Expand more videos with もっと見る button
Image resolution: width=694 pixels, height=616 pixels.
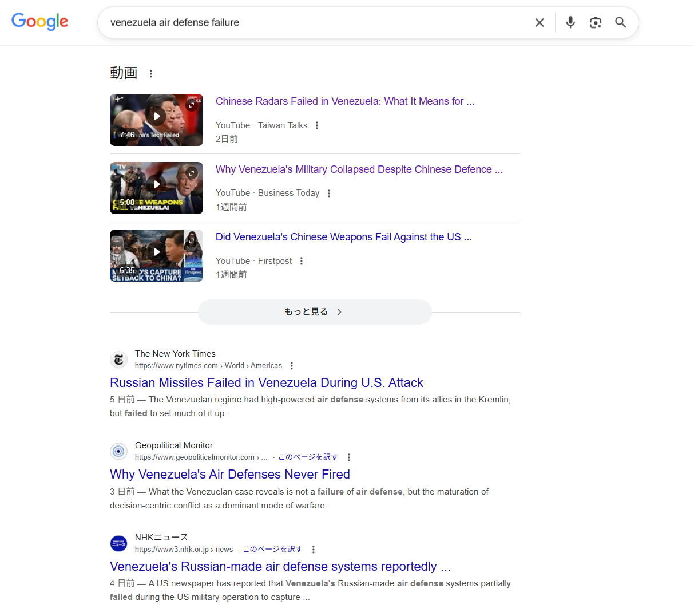tap(315, 312)
